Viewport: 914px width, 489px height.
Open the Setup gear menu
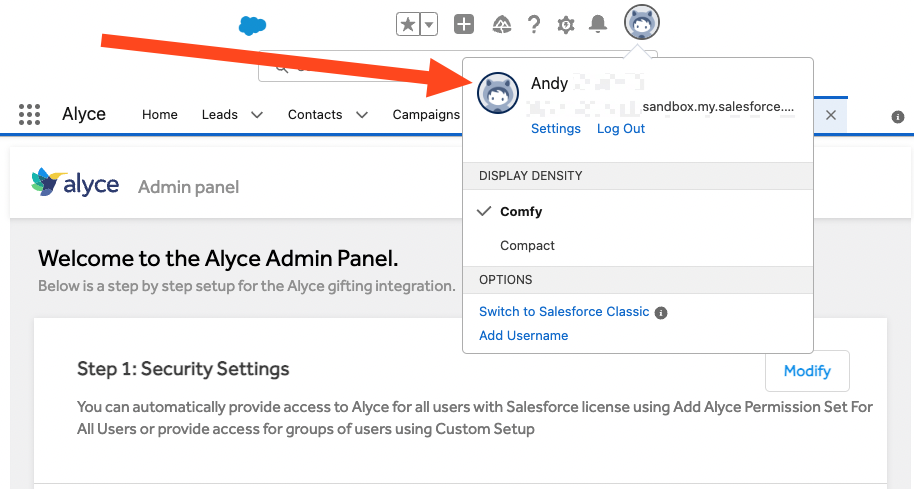click(x=565, y=24)
